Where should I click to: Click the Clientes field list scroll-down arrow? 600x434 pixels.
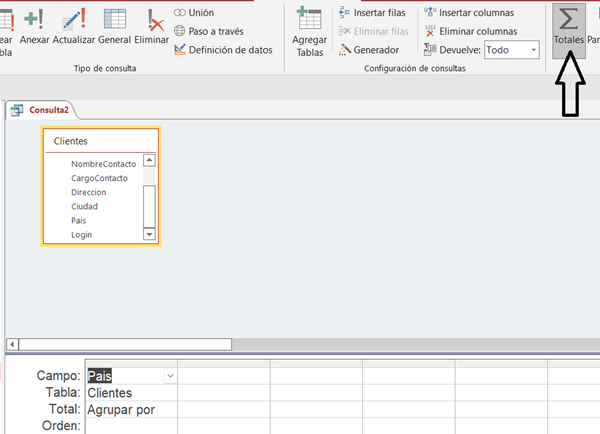pos(149,234)
